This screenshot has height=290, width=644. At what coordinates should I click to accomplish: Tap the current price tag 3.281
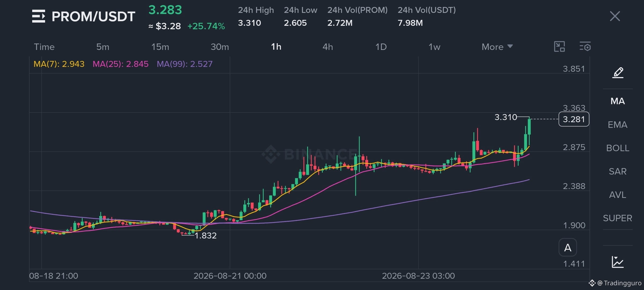tap(574, 119)
